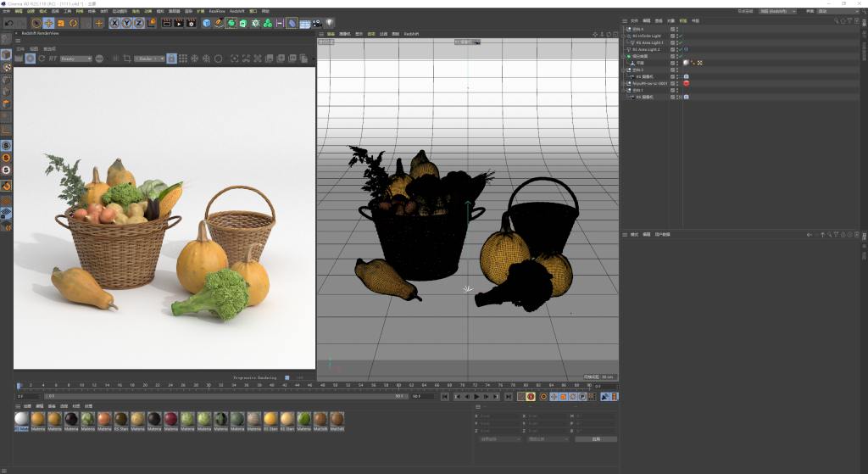Open Edit Render Settings icon

pos(192,23)
